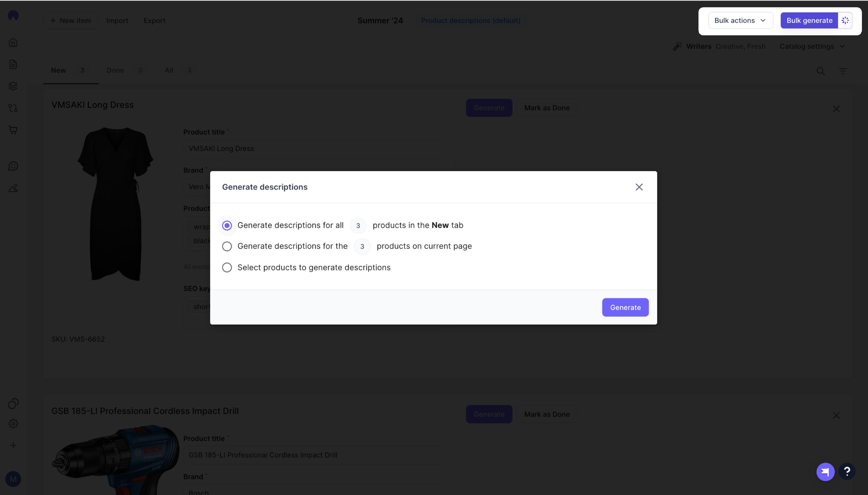Open the stacked layers catalog icon

click(13, 86)
